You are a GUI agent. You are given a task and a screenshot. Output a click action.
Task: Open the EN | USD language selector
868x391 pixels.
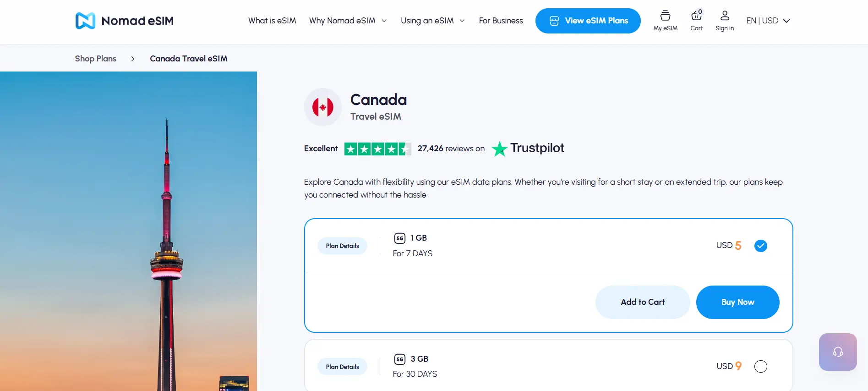click(x=768, y=21)
